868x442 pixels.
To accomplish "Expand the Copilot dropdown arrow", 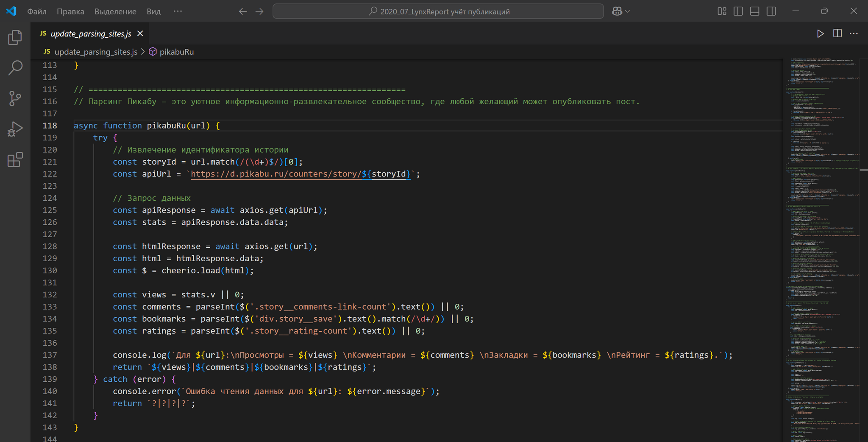I will tap(628, 11).
